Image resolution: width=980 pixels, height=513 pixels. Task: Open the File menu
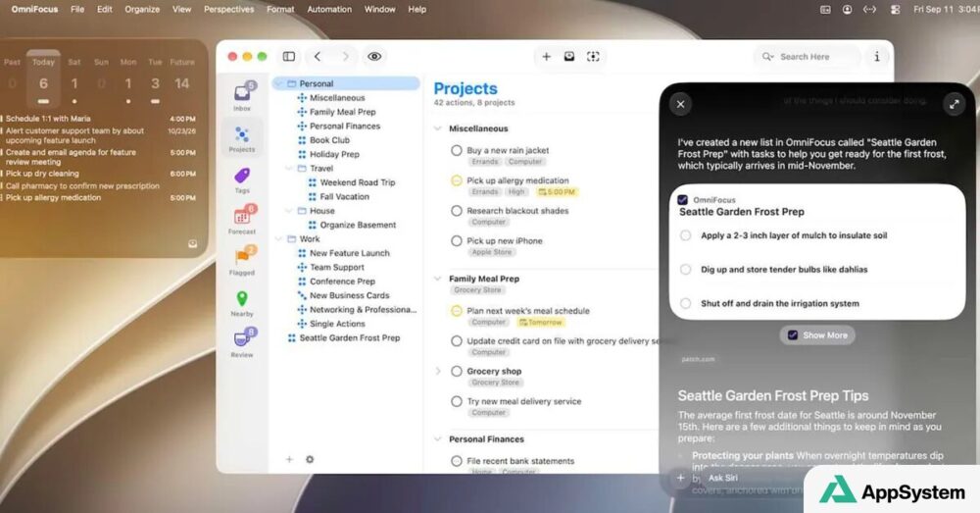pos(77,10)
